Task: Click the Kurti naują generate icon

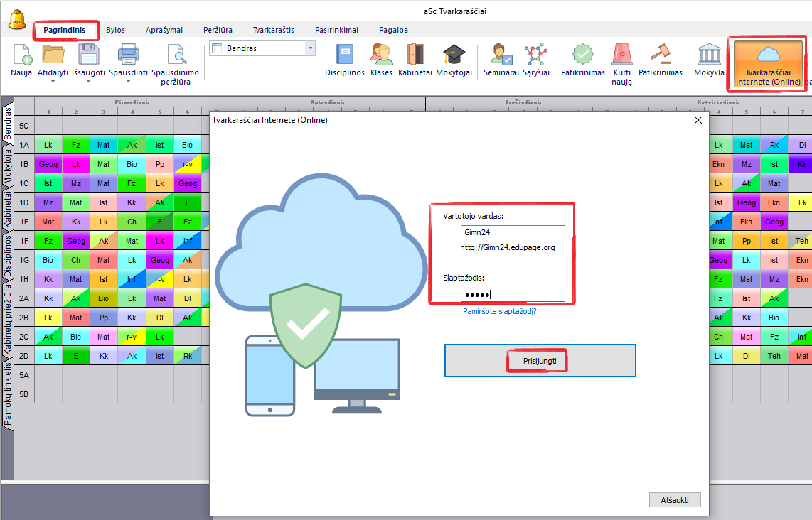Action: (x=621, y=55)
